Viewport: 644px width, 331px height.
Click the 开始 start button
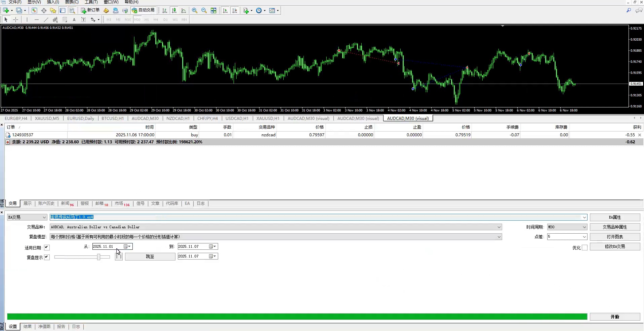click(615, 317)
